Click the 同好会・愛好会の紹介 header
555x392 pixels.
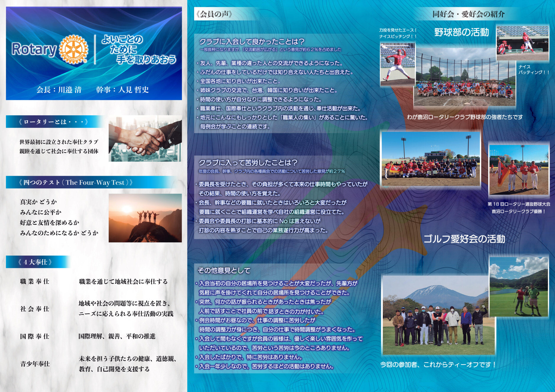[468, 14]
